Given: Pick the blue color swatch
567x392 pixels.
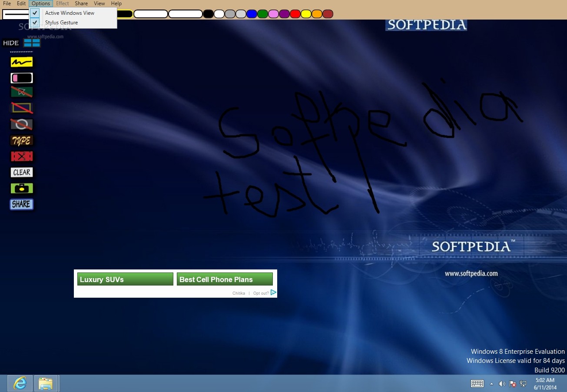Looking at the screenshot, I should click(252, 14).
